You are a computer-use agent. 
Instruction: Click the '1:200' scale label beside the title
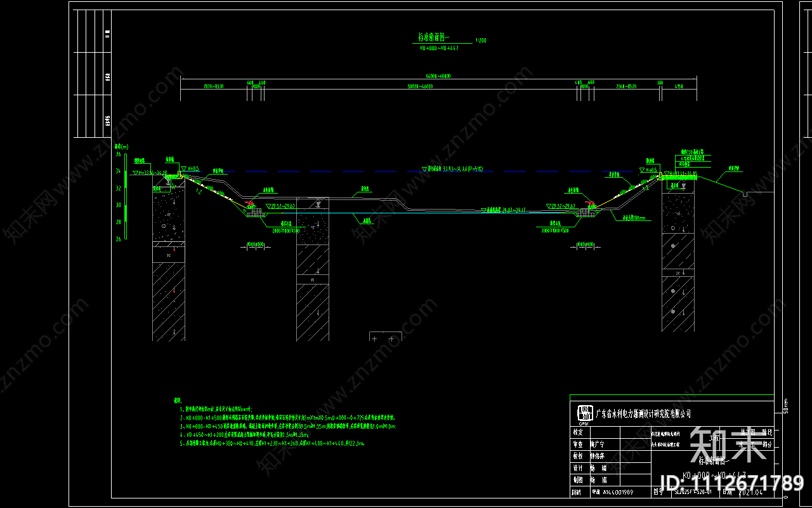(x=480, y=40)
